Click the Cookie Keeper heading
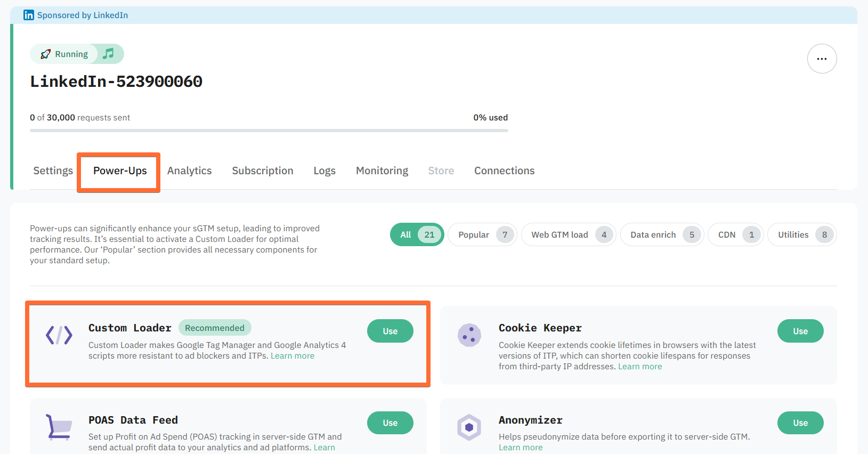The width and height of the screenshot is (868, 454). [x=540, y=328]
